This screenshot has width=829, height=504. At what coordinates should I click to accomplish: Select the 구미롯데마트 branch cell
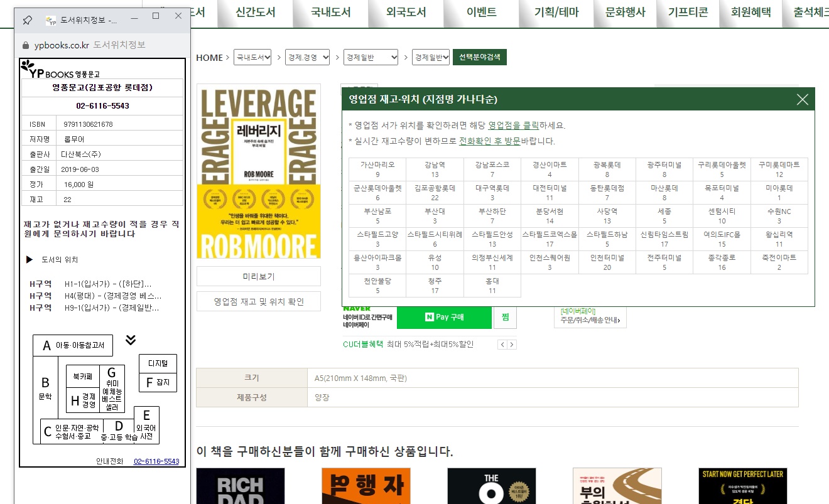779,169
